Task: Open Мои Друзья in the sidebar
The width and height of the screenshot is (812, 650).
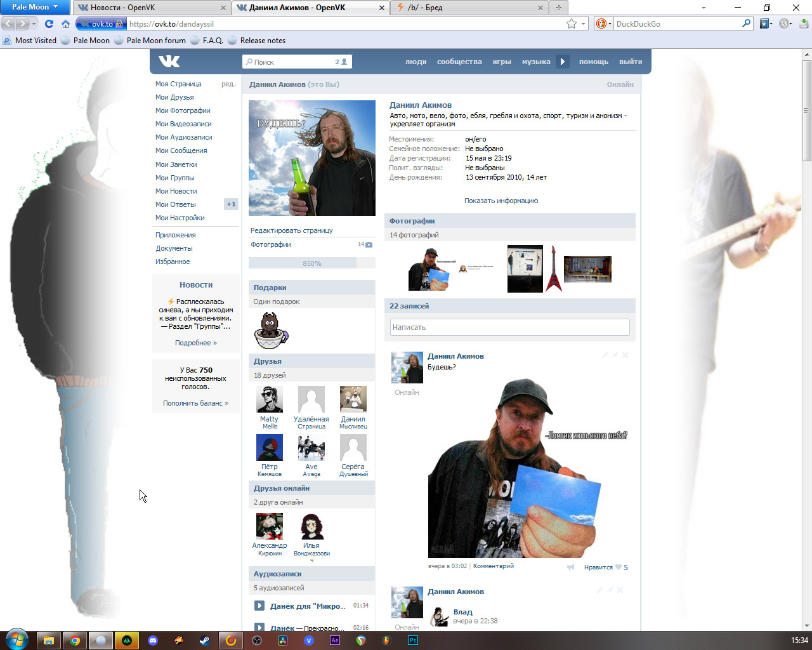Action: click(x=174, y=97)
